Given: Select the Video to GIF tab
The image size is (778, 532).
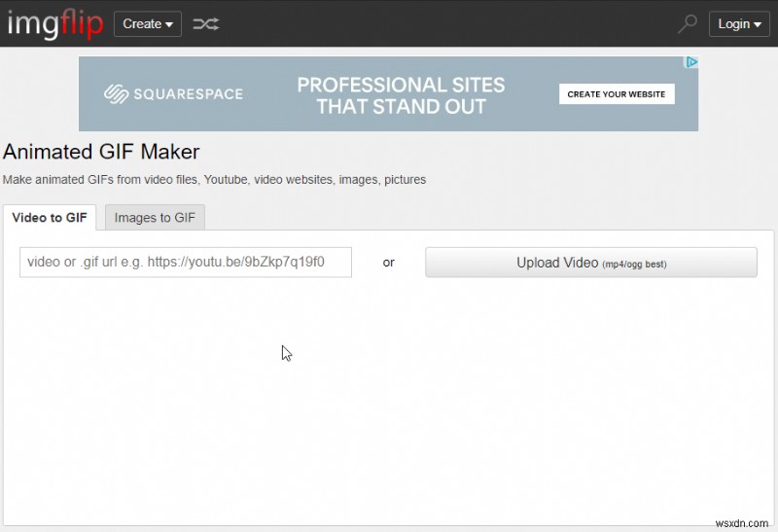Looking at the screenshot, I should click(x=50, y=217).
